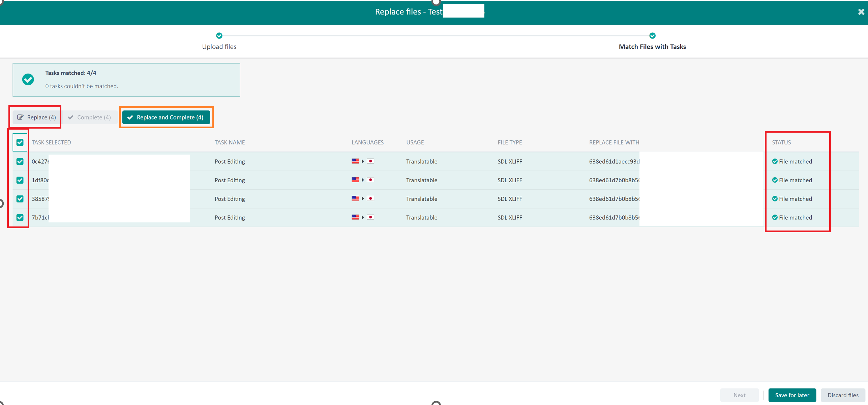Click the Japan flag in 1df80 row
Screen dimensions: 868x405
pos(370,180)
